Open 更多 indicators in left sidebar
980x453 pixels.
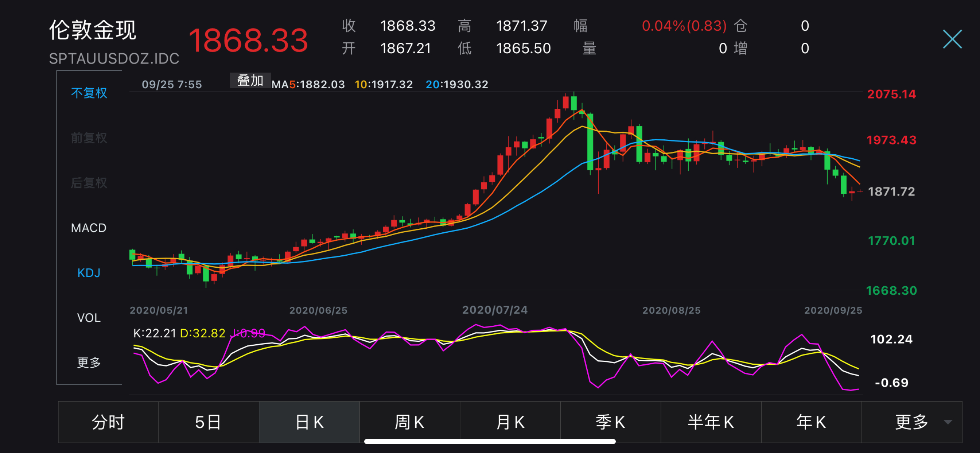(89, 362)
